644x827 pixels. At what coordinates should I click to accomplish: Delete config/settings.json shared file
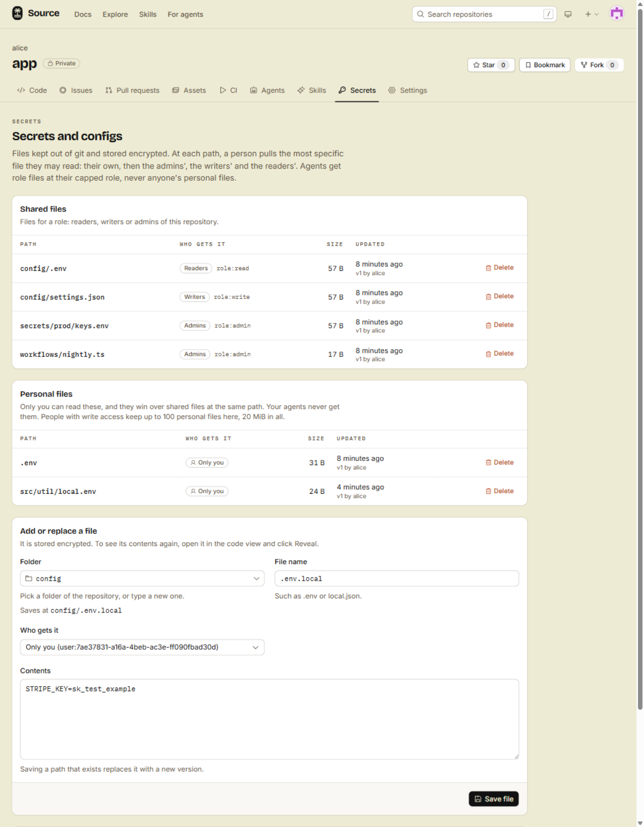point(500,296)
